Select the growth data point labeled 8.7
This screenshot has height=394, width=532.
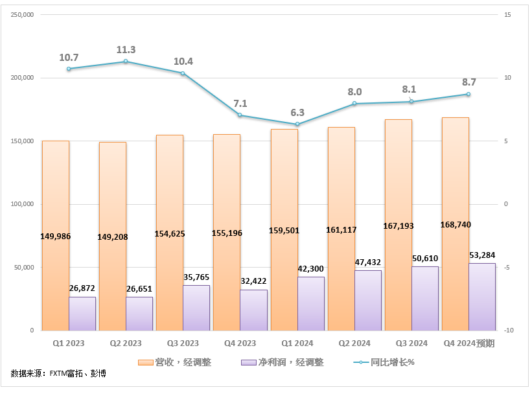click(468, 94)
